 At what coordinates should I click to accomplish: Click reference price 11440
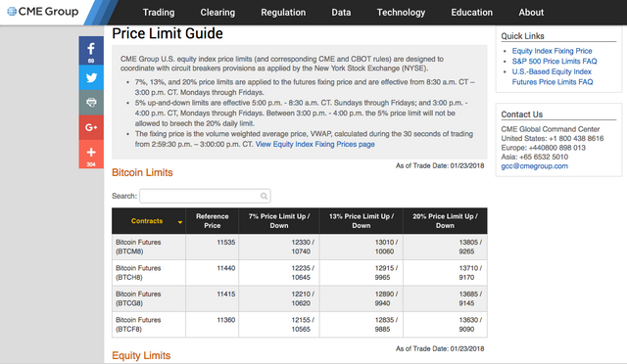pos(226,268)
